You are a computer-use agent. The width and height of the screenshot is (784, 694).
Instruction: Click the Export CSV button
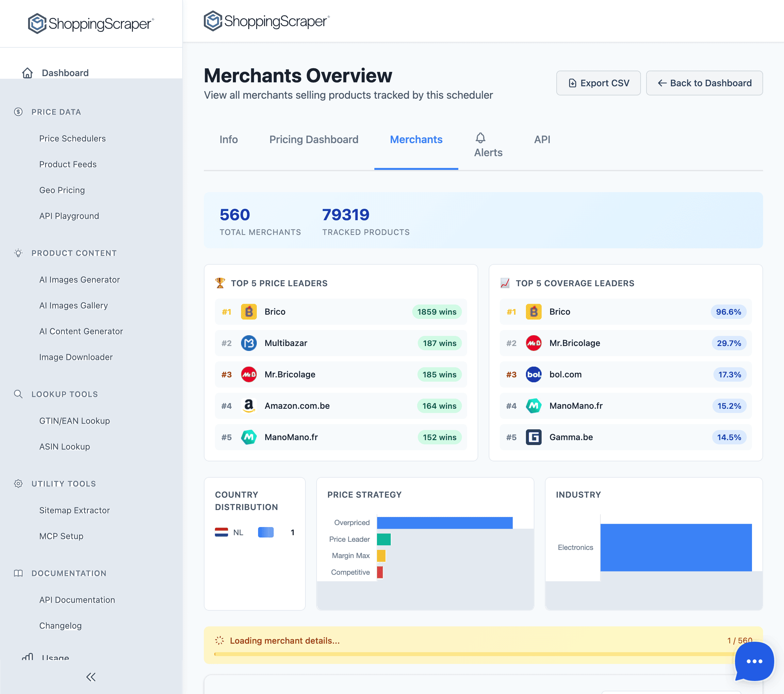(x=598, y=83)
